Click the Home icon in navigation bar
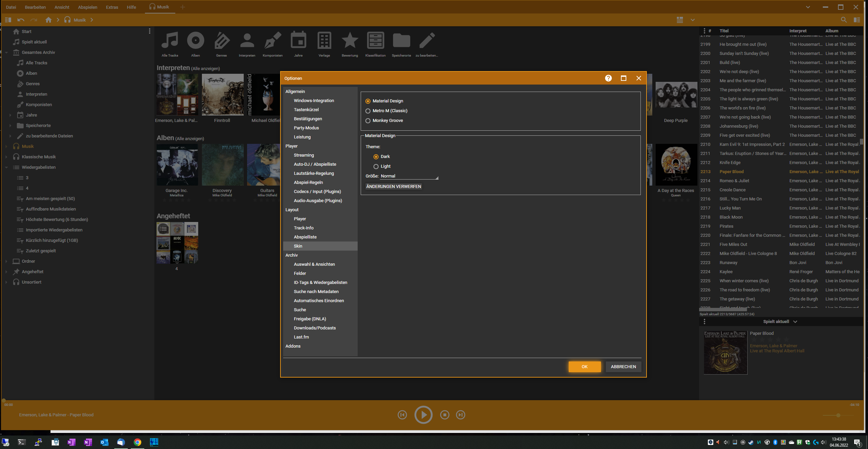This screenshot has width=868, height=449. (49, 20)
